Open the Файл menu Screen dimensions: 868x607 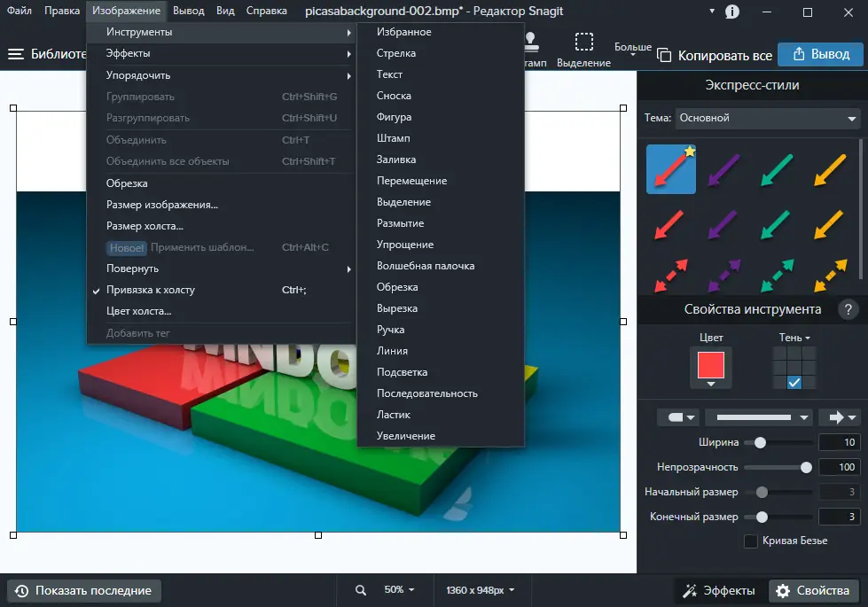point(20,11)
